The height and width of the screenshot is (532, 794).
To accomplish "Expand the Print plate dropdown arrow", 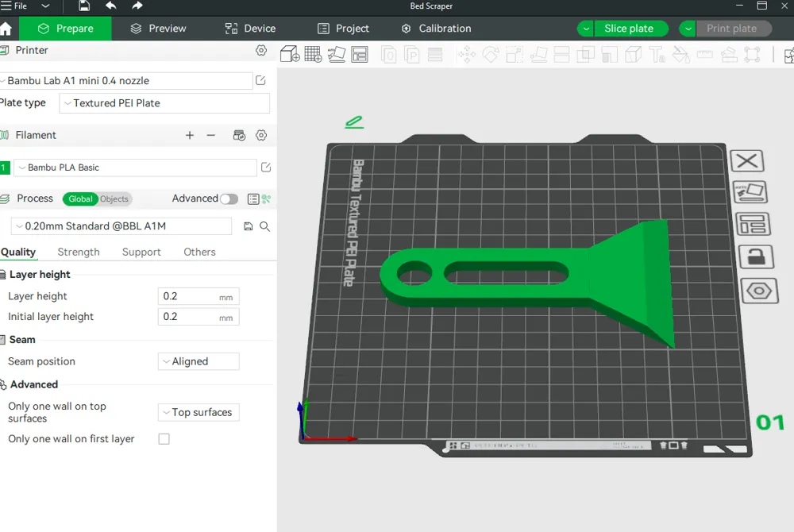I will (x=688, y=29).
